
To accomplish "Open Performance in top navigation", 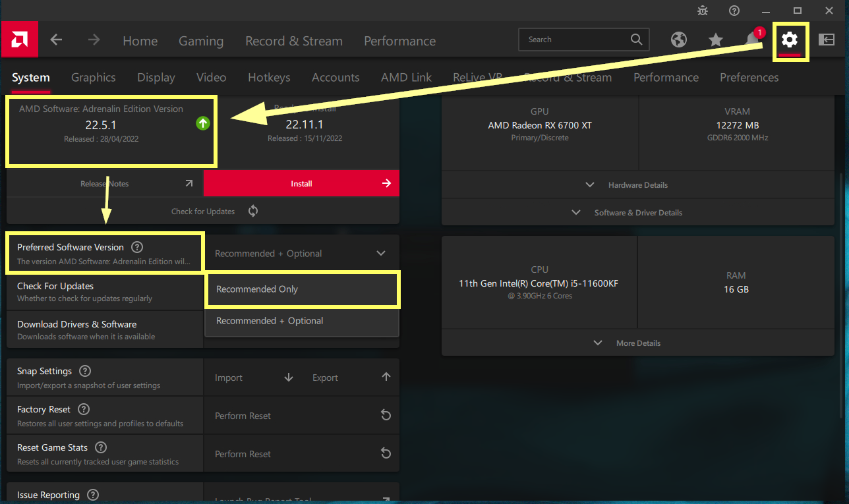I will click(x=400, y=41).
